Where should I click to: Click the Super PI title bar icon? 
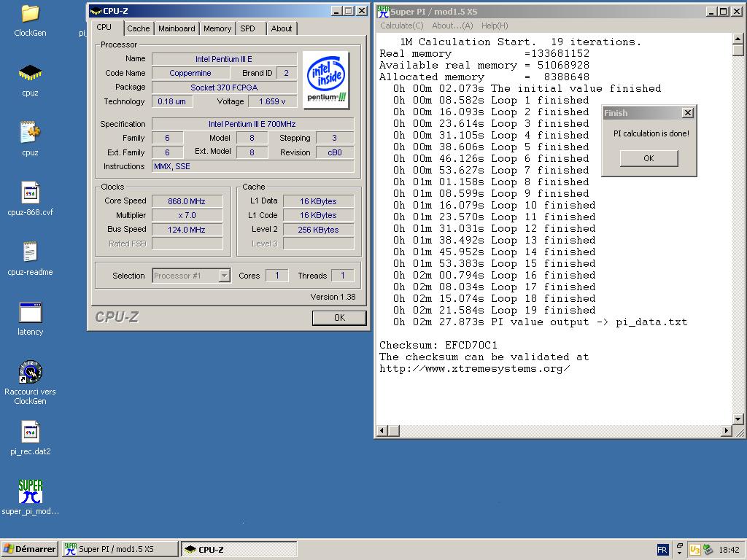click(x=384, y=11)
